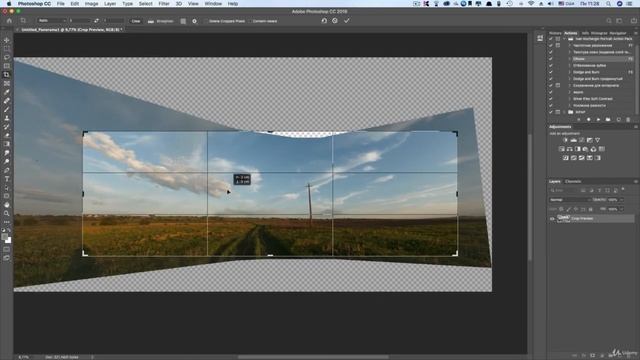Expand the Dodge and Burn action
The image size is (640, 360).
(570, 72)
